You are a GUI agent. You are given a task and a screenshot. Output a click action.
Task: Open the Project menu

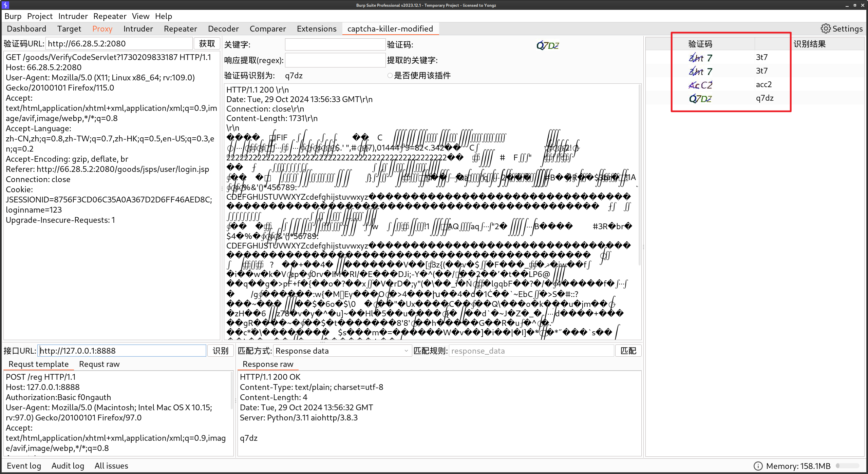[x=40, y=16]
